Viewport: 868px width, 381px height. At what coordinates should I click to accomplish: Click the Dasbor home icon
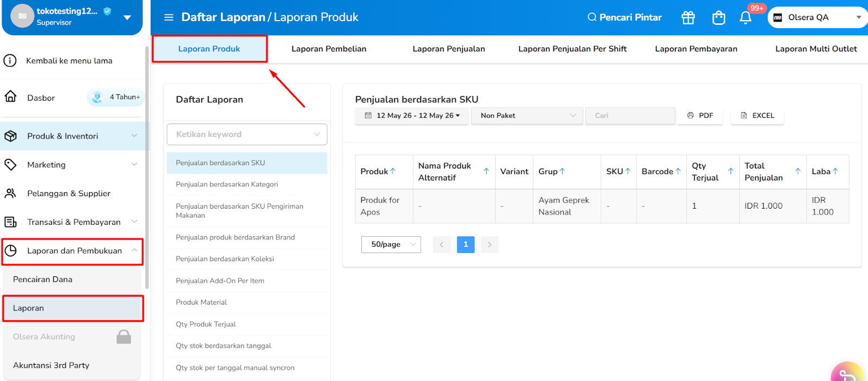[10, 96]
